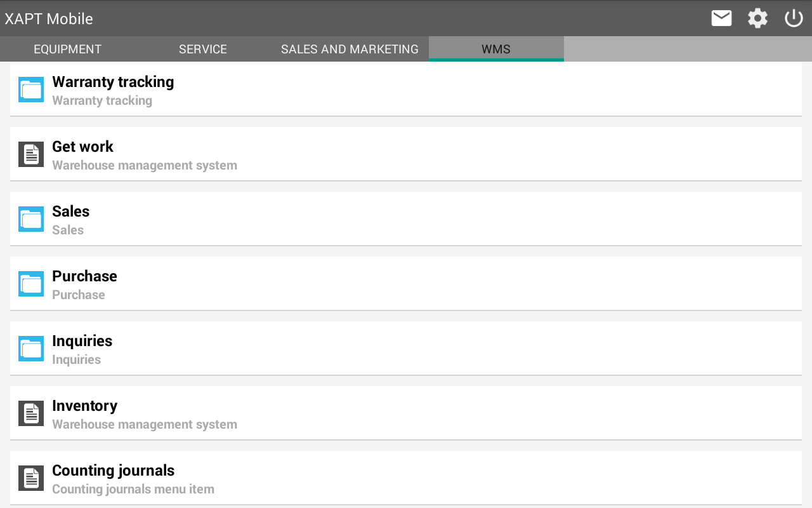812x508 pixels.
Task: Open Inventory warehouse management entry
Action: click(x=406, y=413)
